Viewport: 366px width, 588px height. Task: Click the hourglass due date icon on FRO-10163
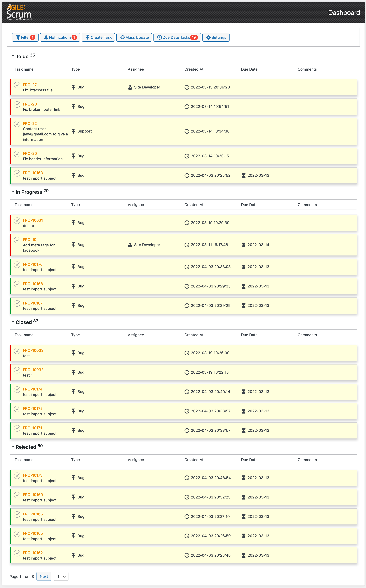coord(243,175)
